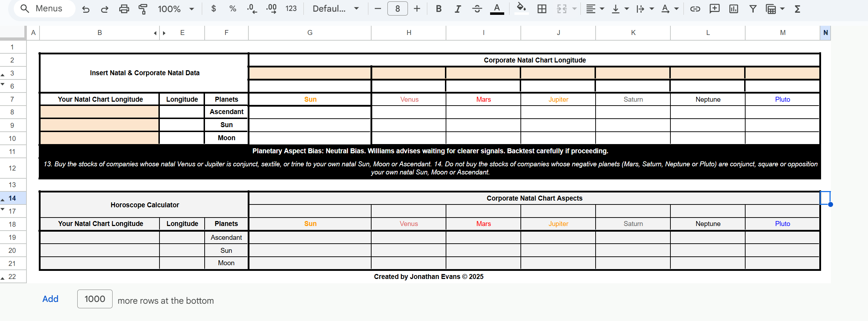Open the Menus search box
Screen dimensions: 868x321
pos(44,9)
